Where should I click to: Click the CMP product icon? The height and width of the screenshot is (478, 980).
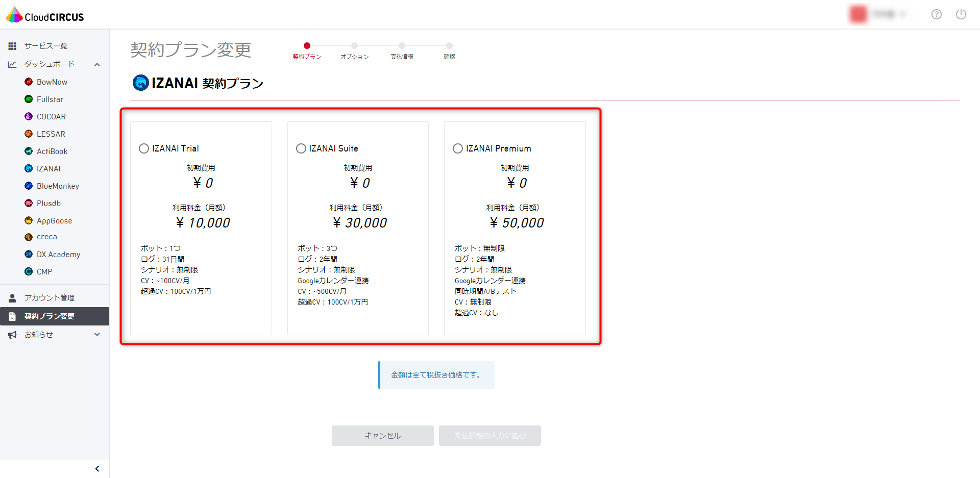(29, 271)
